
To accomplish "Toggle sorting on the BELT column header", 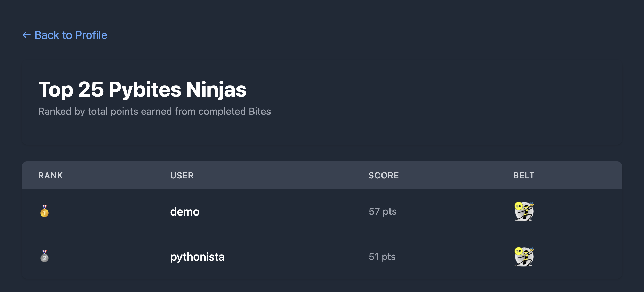I will point(524,175).
